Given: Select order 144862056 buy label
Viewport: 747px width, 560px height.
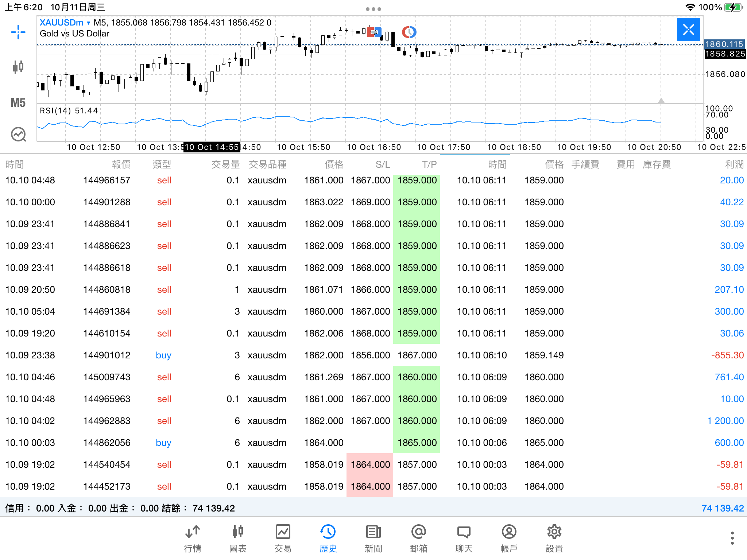Looking at the screenshot, I should [x=163, y=443].
